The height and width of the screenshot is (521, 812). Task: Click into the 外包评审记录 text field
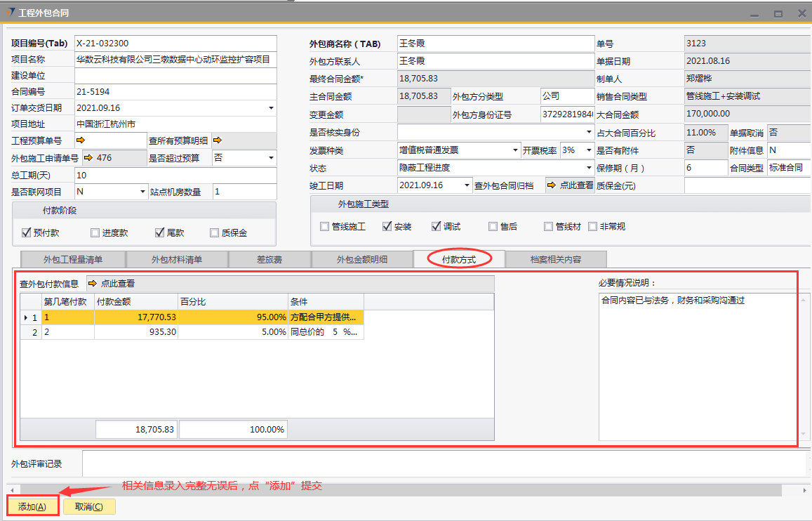point(442,463)
